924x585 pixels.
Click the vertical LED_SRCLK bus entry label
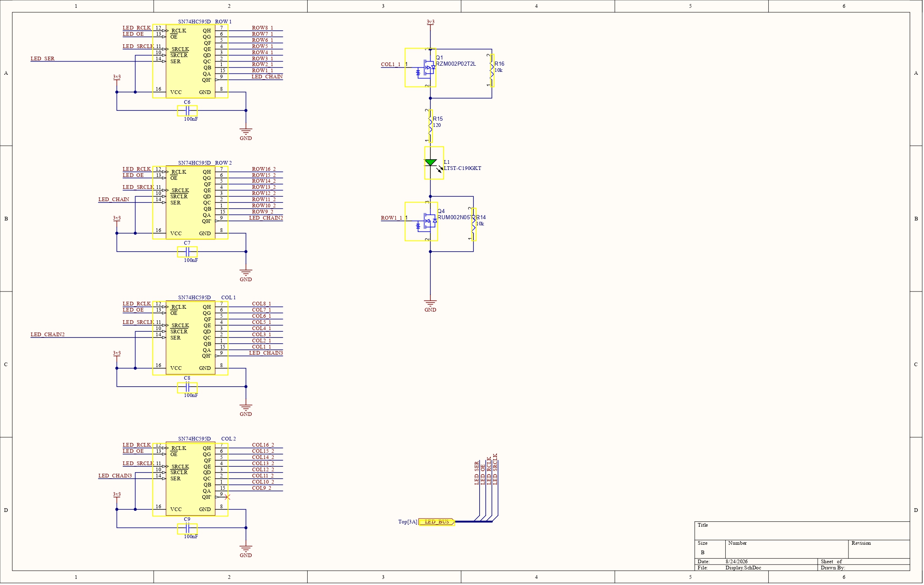click(495, 470)
